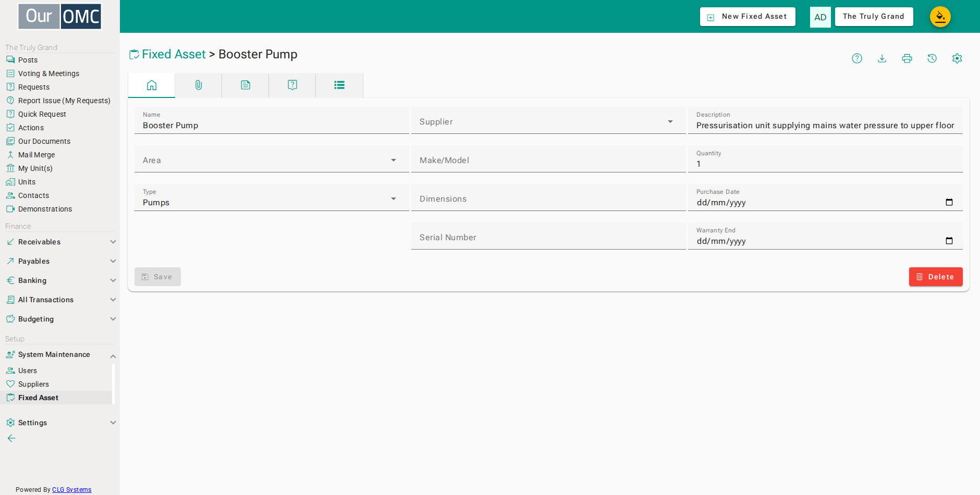Click the Quantity field
The height and width of the screenshot is (495, 980).
[825, 159]
